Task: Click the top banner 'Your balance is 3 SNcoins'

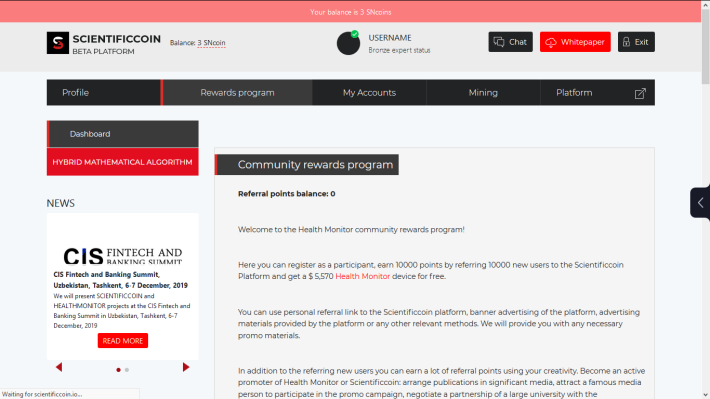Action: pyautogui.click(x=350, y=12)
